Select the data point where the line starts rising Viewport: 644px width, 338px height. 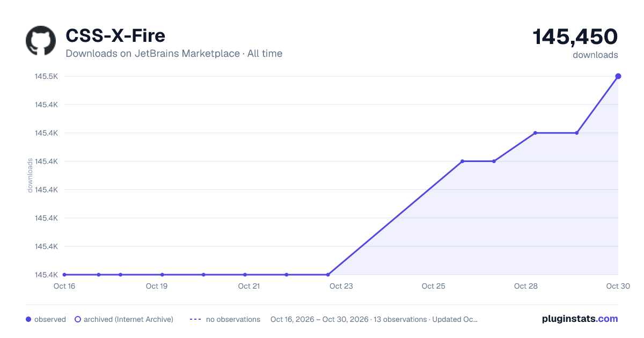tap(328, 275)
